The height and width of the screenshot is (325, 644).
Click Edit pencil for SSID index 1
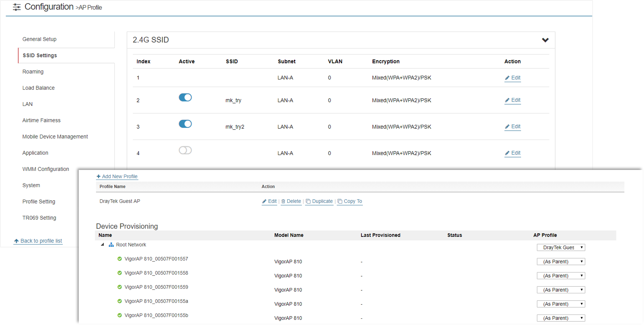click(507, 78)
